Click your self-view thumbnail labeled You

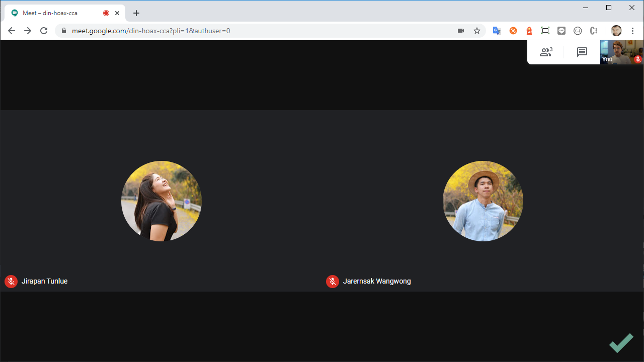622,52
